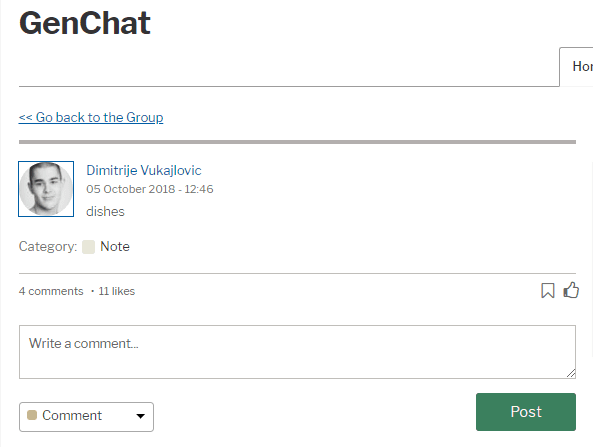
Task: Click the GenChat site title
Action: (85, 23)
